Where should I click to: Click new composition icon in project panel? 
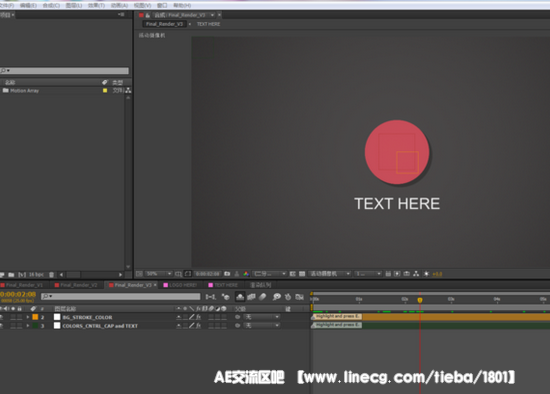coord(22,274)
